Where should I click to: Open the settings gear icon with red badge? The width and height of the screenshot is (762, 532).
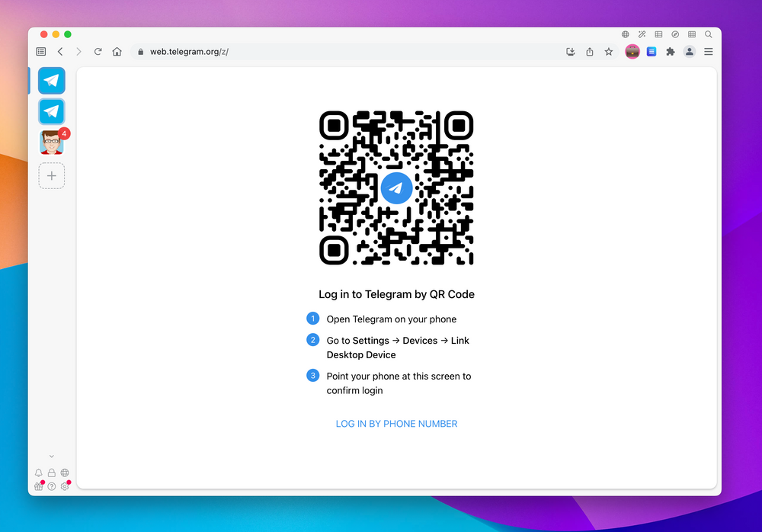coord(65,486)
